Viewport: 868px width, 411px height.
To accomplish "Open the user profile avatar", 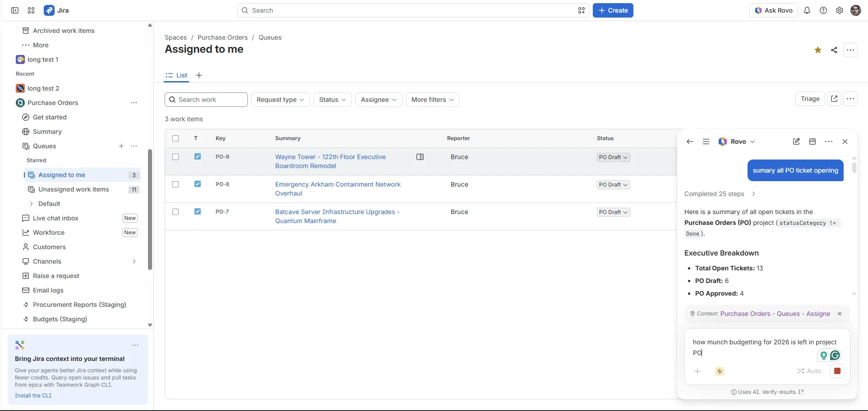I will tap(856, 10).
